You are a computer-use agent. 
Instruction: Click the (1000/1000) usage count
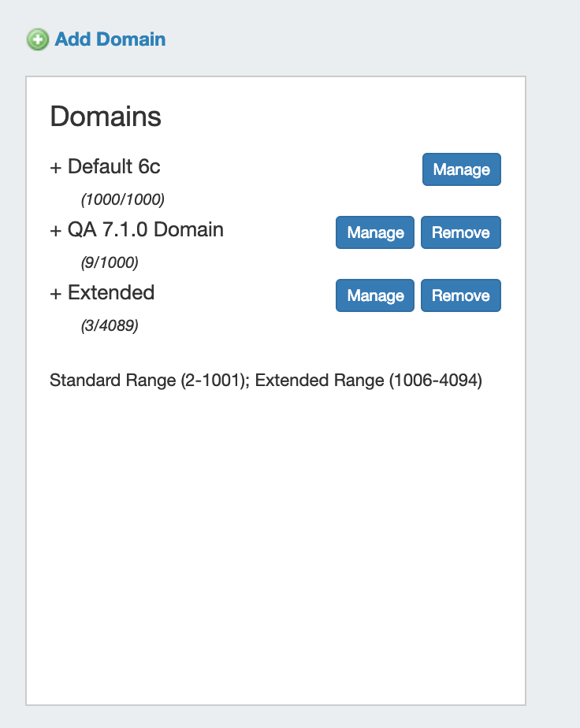coord(123,199)
